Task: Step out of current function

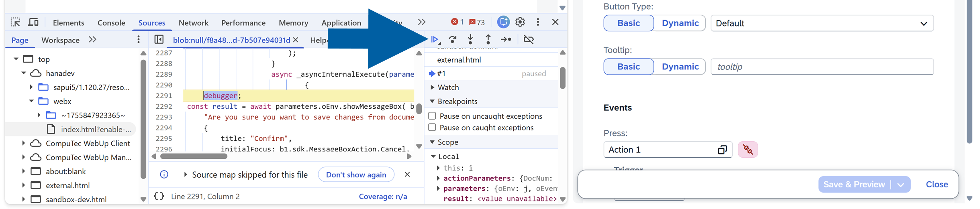Action: (x=488, y=39)
